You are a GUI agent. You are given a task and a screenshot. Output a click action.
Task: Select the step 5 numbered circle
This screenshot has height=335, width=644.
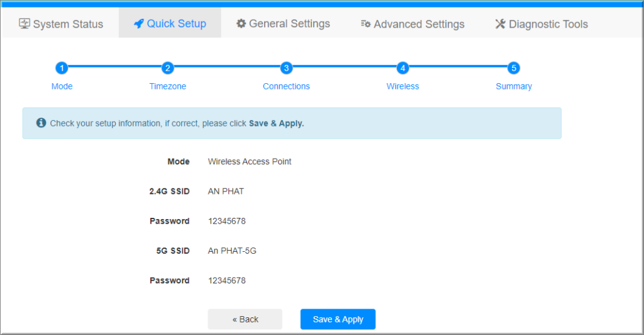[x=514, y=68]
